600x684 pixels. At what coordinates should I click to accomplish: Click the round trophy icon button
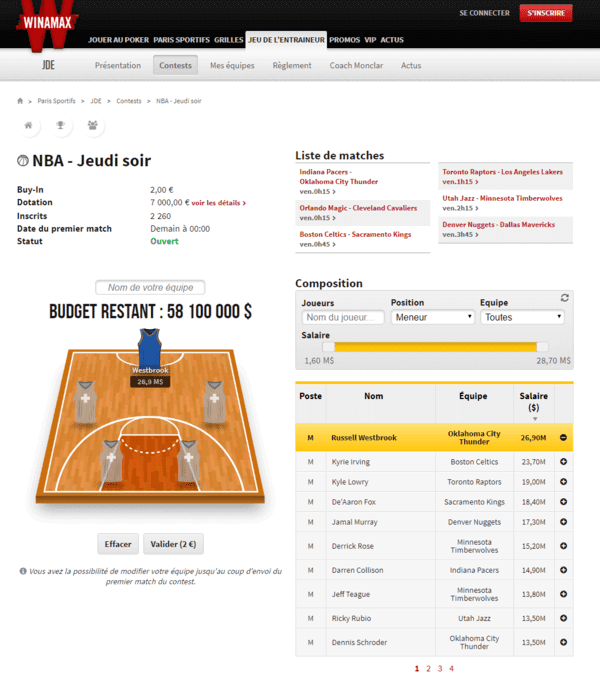point(61,126)
